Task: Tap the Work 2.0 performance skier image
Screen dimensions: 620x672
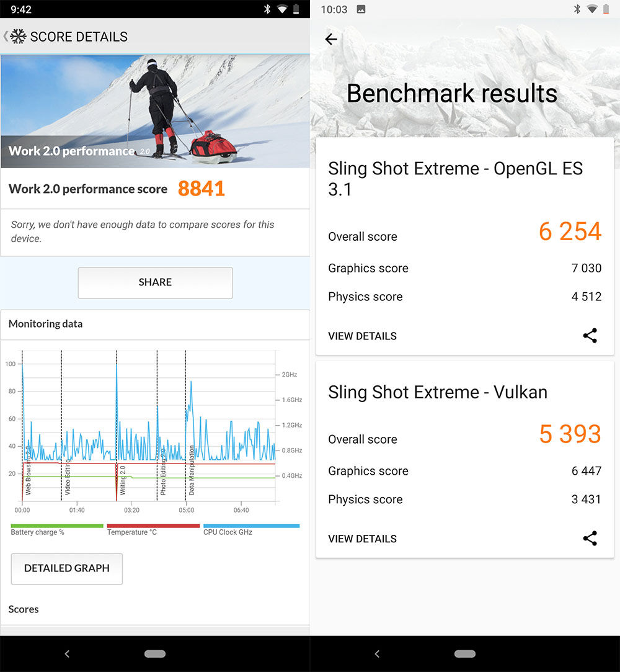Action: pyautogui.click(x=155, y=112)
